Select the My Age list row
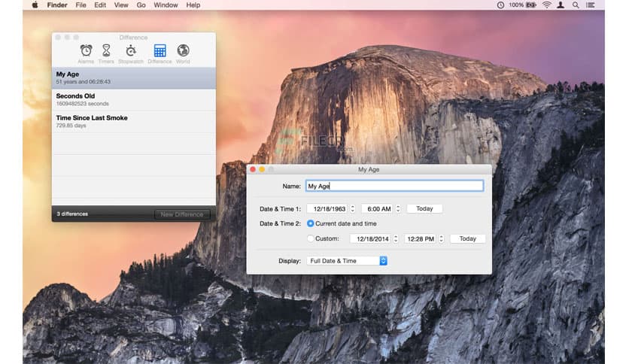This screenshot has width=629, height=364. click(x=134, y=77)
